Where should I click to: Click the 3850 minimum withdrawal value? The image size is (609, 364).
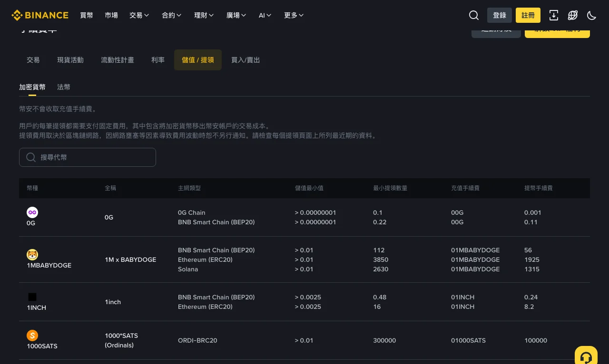click(381, 259)
